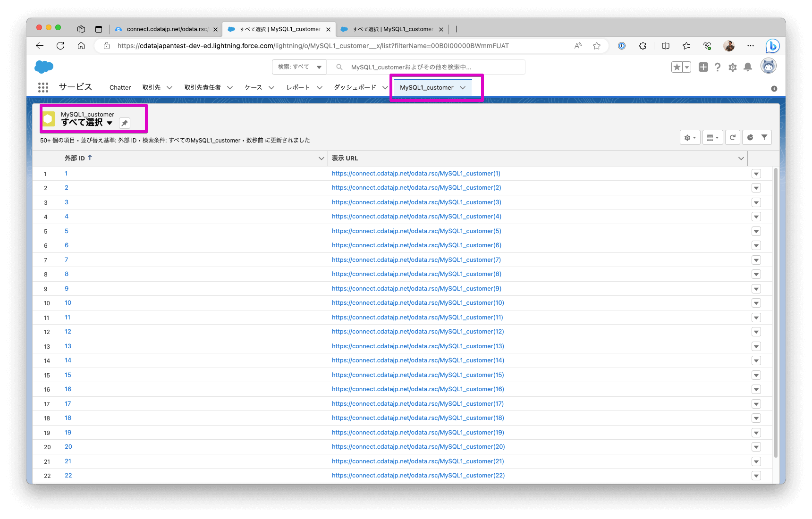
Task: Open row actions for record 10
Action: 756,303
